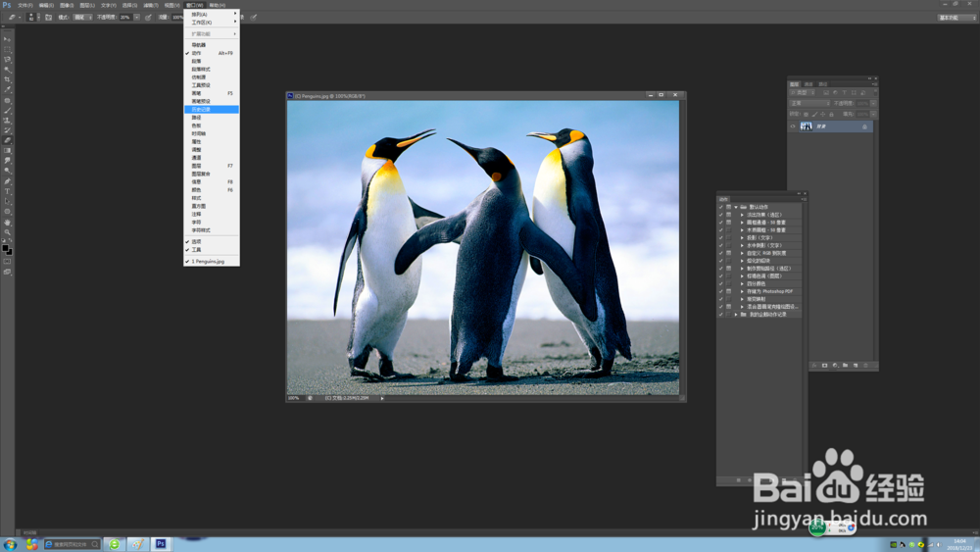Select the Eyedropper tool
The image size is (980, 552).
(8, 90)
